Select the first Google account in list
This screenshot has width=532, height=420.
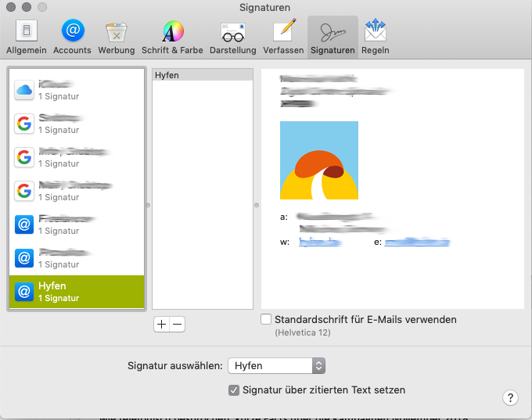(x=77, y=124)
